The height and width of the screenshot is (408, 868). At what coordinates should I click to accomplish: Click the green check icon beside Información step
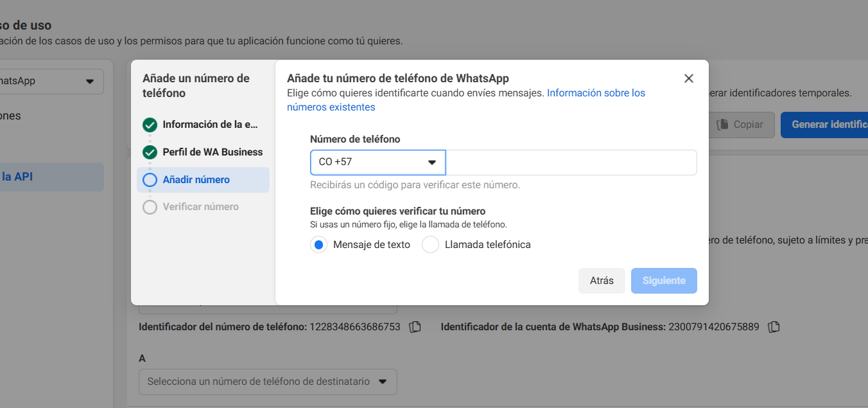coord(150,125)
